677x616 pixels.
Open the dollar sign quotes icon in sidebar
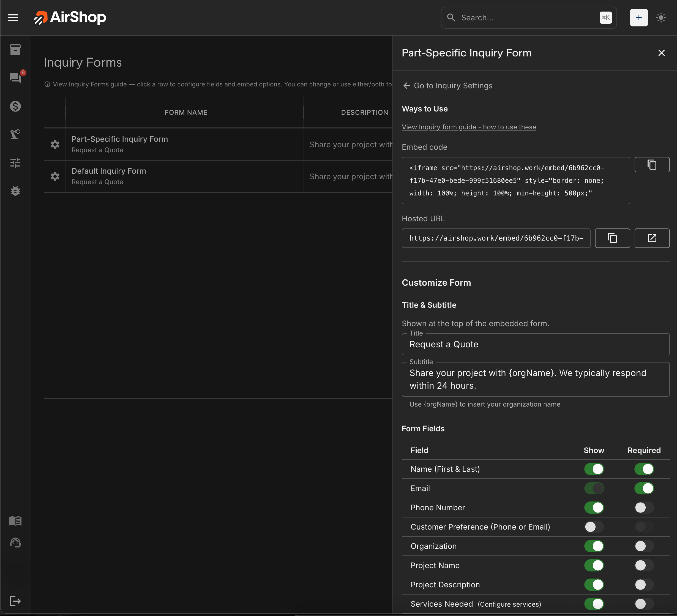pos(15,106)
